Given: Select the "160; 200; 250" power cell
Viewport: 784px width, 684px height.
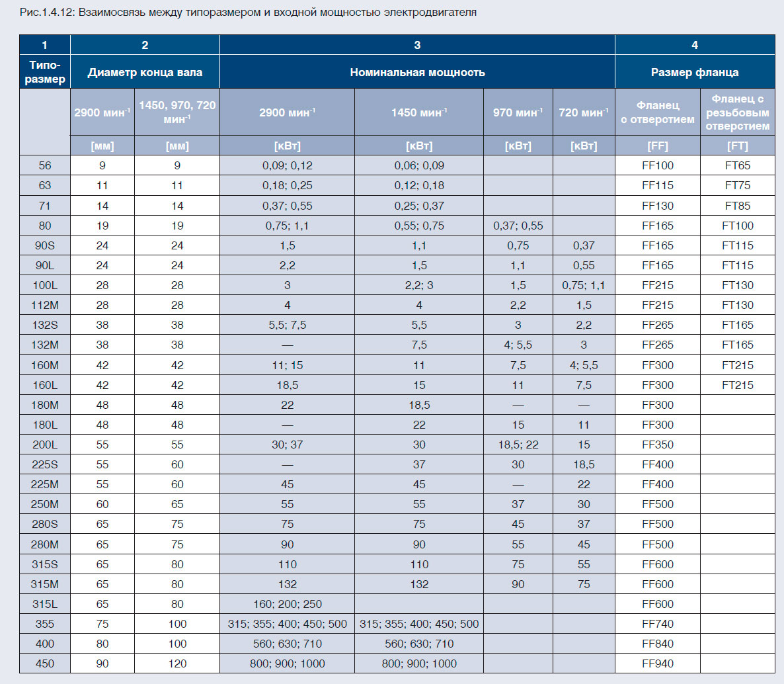Looking at the screenshot, I should (x=287, y=604).
